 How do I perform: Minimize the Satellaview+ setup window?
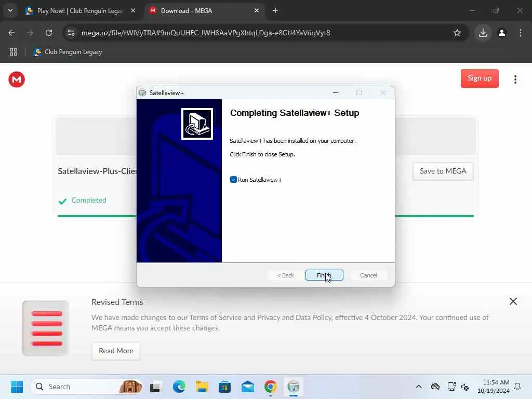336,92
